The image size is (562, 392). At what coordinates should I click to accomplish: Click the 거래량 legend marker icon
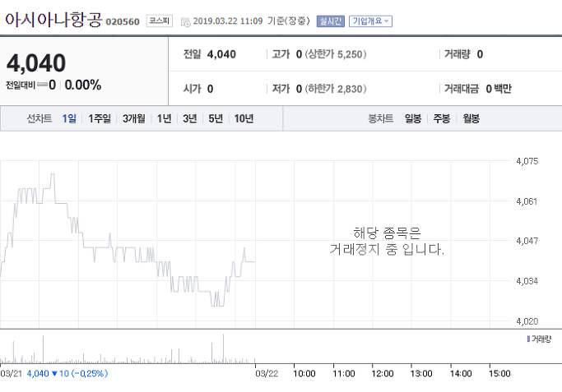click(x=528, y=339)
